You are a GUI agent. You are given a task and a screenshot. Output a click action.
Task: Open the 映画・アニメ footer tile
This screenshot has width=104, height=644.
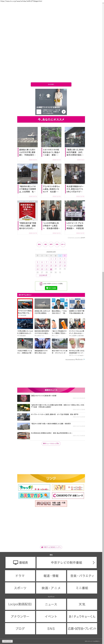click(x=51, y=588)
